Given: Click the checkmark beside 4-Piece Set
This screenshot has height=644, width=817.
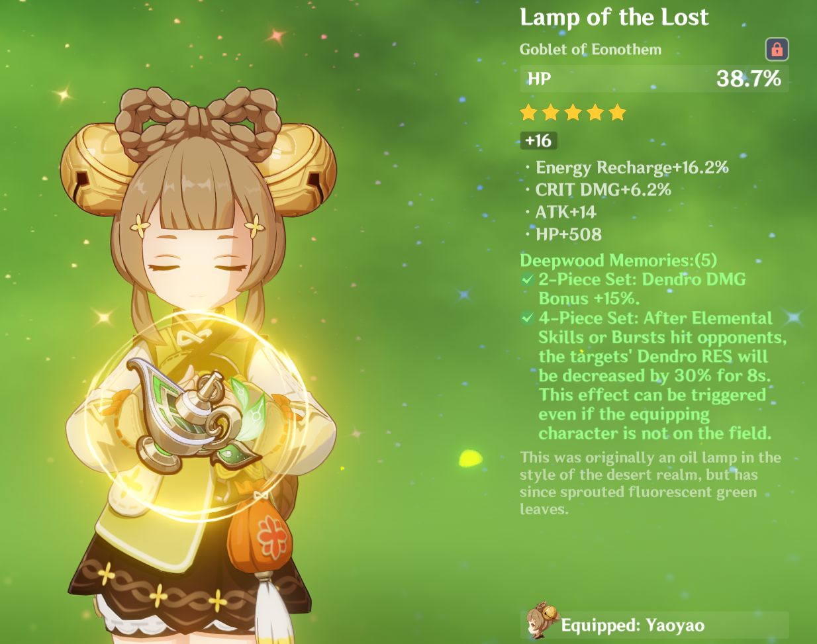Looking at the screenshot, I should (528, 318).
